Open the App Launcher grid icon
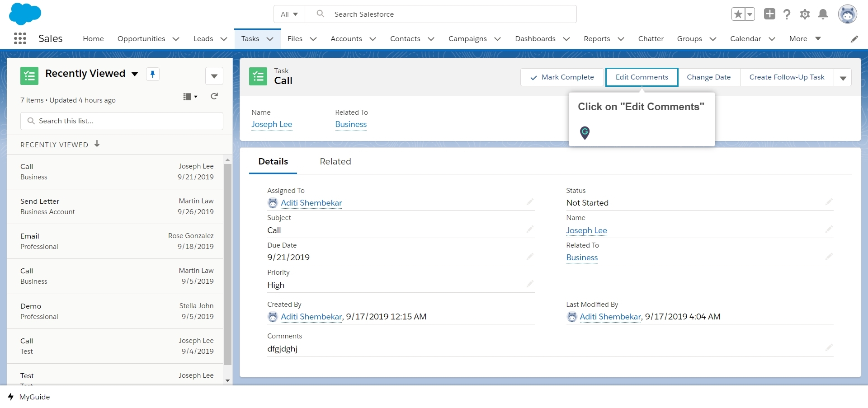 pyautogui.click(x=20, y=38)
